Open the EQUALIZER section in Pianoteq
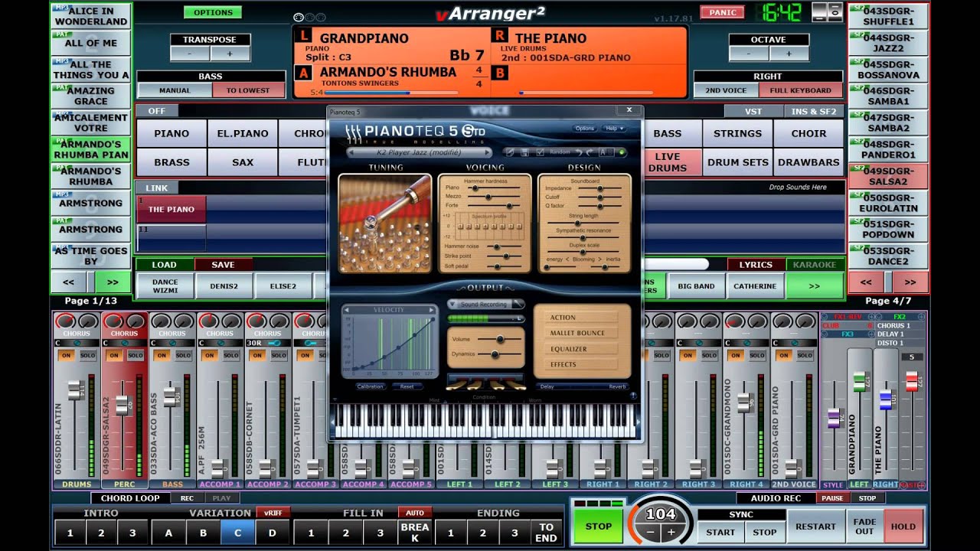This screenshot has height=551, width=980. click(582, 349)
